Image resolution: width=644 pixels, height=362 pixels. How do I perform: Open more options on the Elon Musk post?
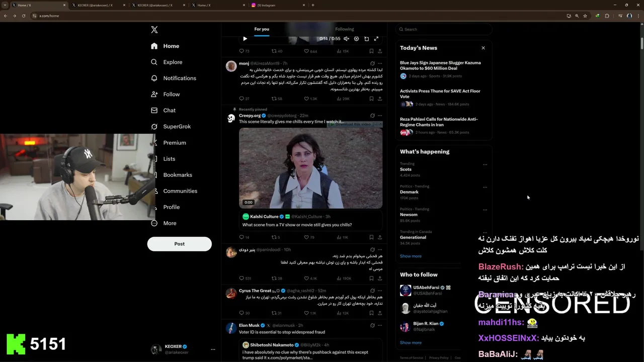pos(380,325)
